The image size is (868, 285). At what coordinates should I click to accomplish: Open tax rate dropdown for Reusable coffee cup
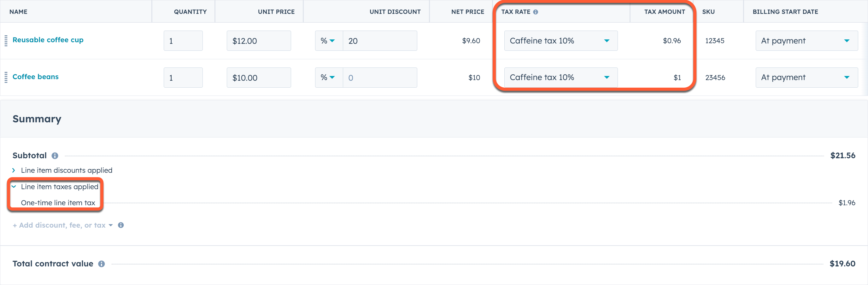click(561, 41)
